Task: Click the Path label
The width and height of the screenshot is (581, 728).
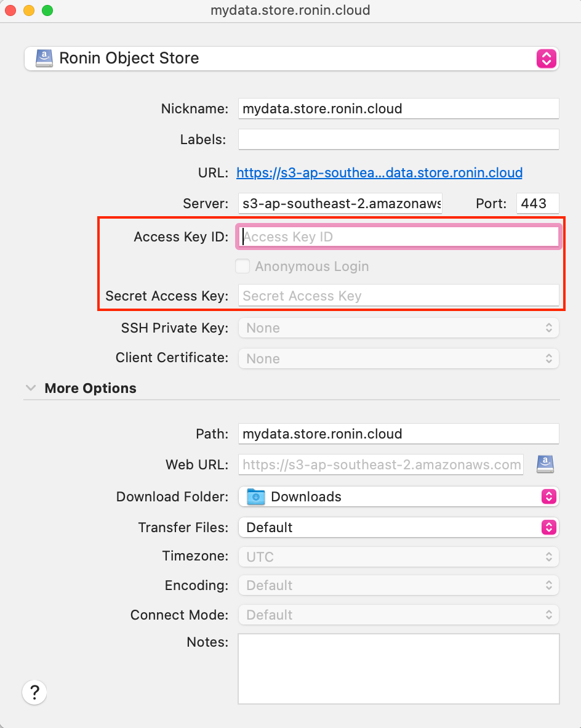Action: 212,434
